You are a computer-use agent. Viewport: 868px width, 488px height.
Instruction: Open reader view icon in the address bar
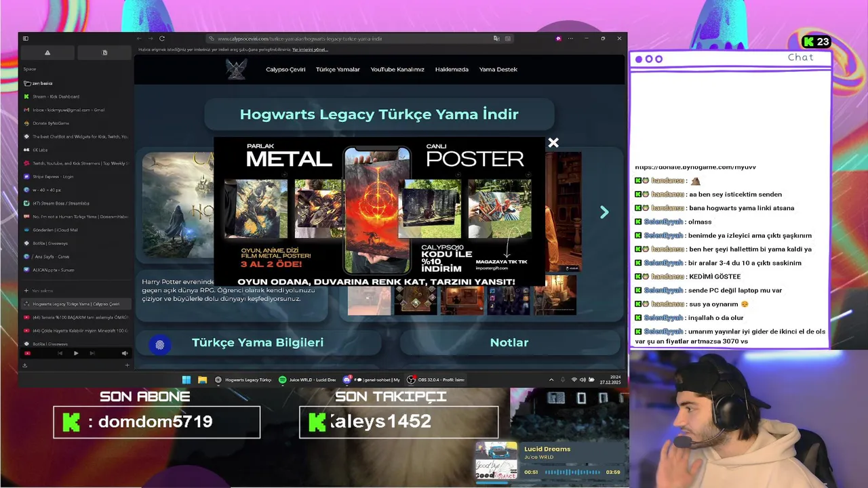pyautogui.click(x=508, y=39)
